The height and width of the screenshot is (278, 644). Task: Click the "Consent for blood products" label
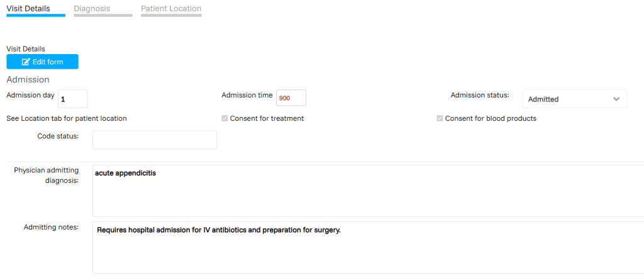tap(491, 118)
